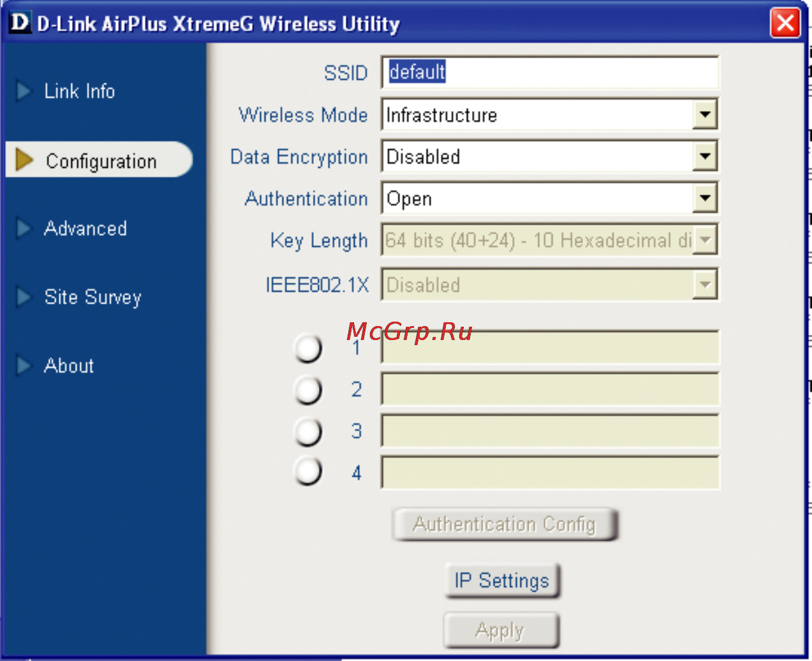Image resolution: width=812 pixels, height=661 pixels.
Task: Click the IEEE802.1X label
Action: [317, 285]
